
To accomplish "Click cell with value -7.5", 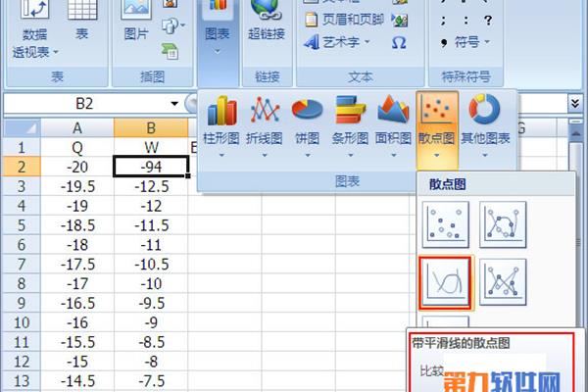I will pos(151,381).
